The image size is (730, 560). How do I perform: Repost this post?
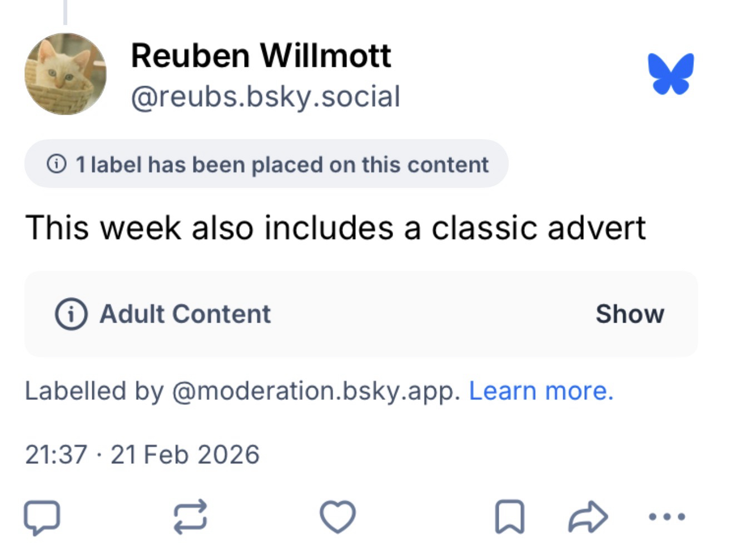pyautogui.click(x=190, y=517)
